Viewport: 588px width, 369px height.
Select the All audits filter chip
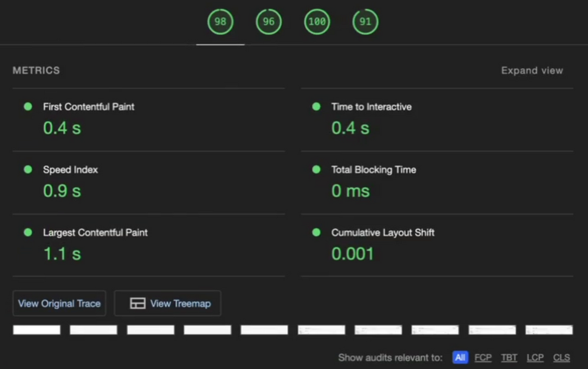coord(460,357)
